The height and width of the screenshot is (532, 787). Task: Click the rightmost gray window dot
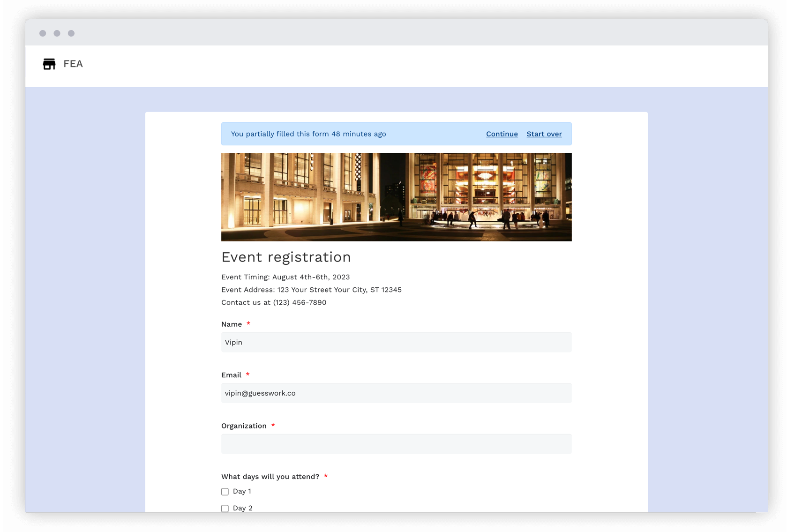(x=71, y=33)
